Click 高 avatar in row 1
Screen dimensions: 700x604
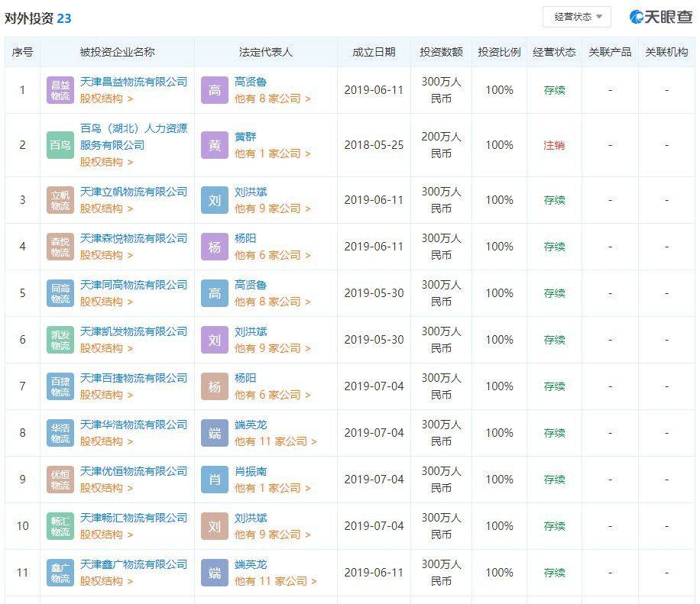point(215,90)
